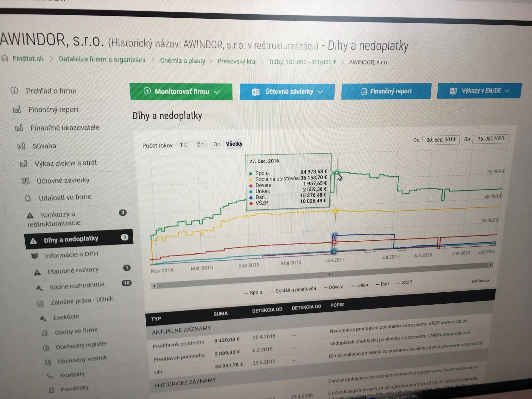Click people icon beside Osoby vo firme
The width and height of the screenshot is (532, 399).
pos(45,333)
